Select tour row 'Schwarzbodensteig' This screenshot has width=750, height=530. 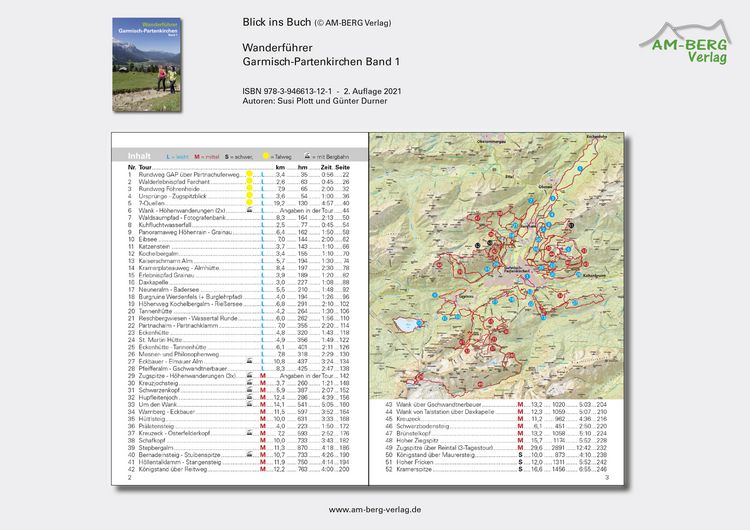496,426
